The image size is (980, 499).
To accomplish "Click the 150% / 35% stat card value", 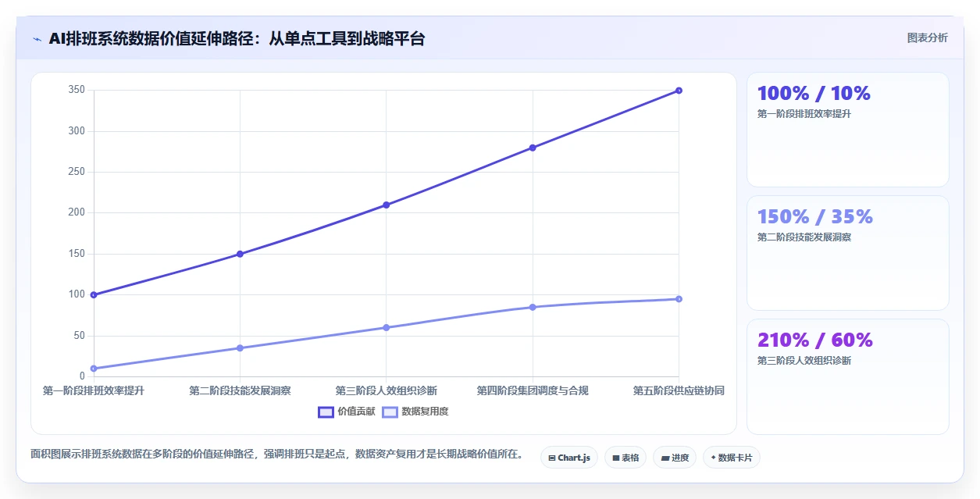I will click(x=815, y=217).
